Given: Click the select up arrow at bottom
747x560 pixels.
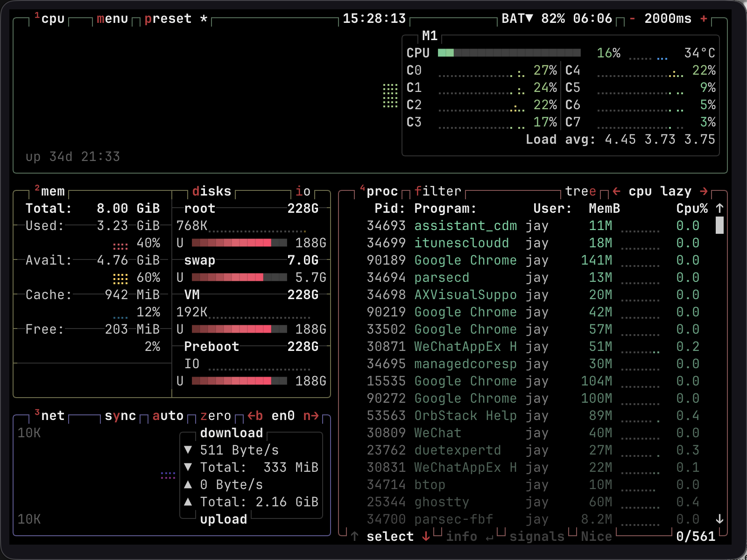Looking at the screenshot, I should tap(355, 537).
